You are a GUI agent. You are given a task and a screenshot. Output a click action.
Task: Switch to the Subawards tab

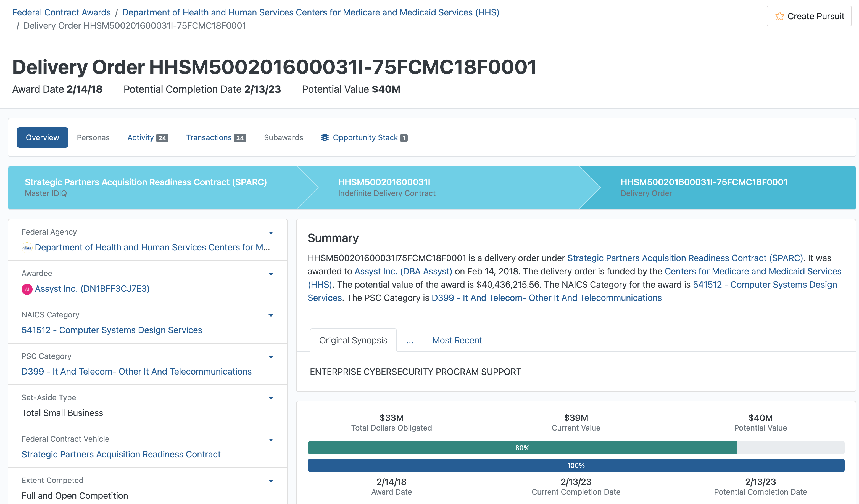(283, 137)
